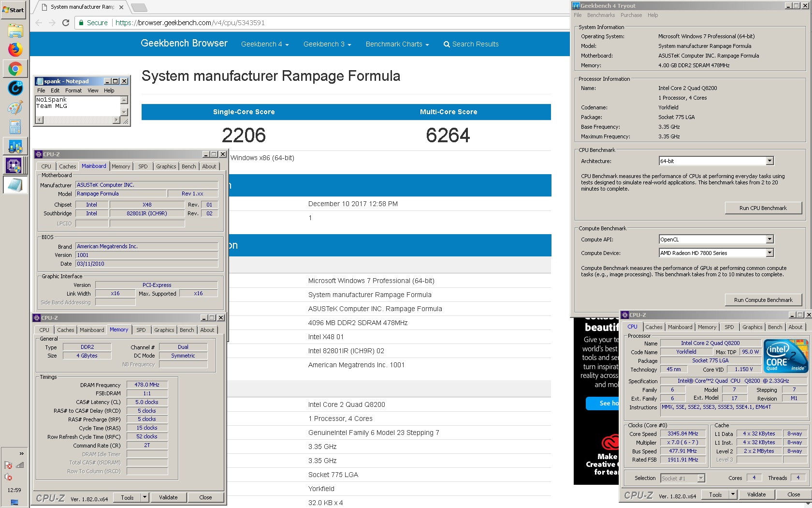Go to Geekbench Browser home link
This screenshot has height=508, width=812.
184,43
